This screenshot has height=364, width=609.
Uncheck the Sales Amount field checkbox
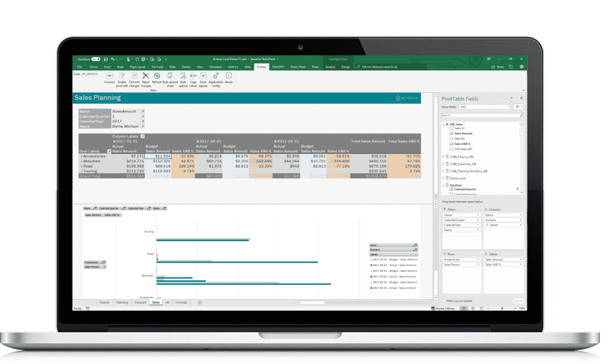tap(451, 133)
